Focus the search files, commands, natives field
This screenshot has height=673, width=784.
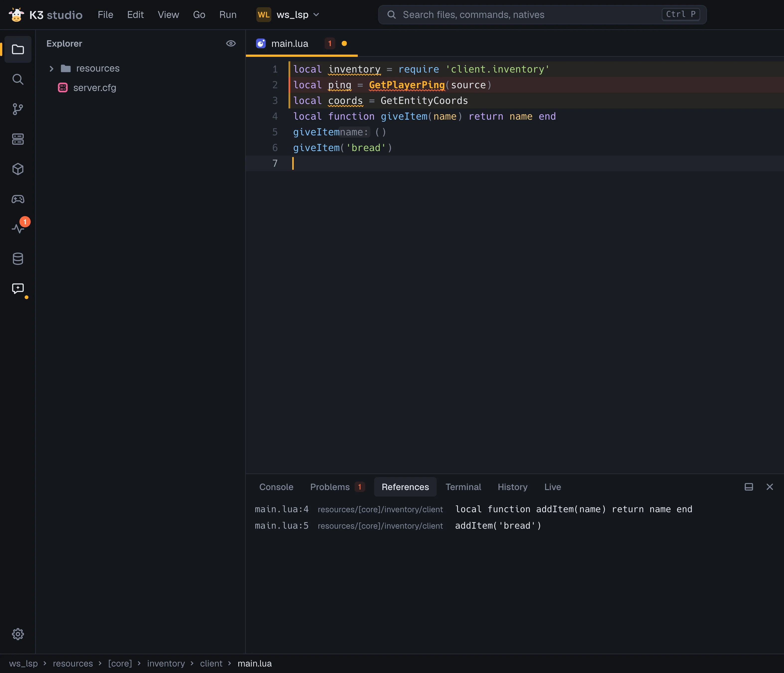tap(542, 15)
